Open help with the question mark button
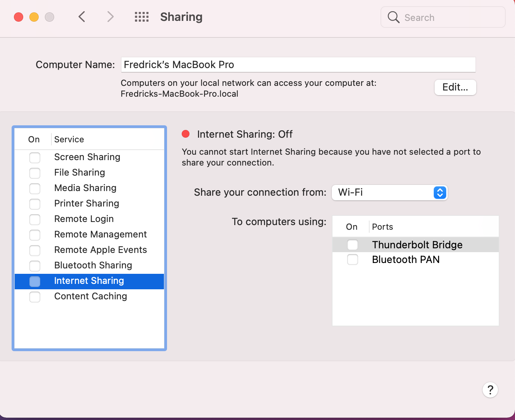This screenshot has height=420, width=515. [x=490, y=390]
